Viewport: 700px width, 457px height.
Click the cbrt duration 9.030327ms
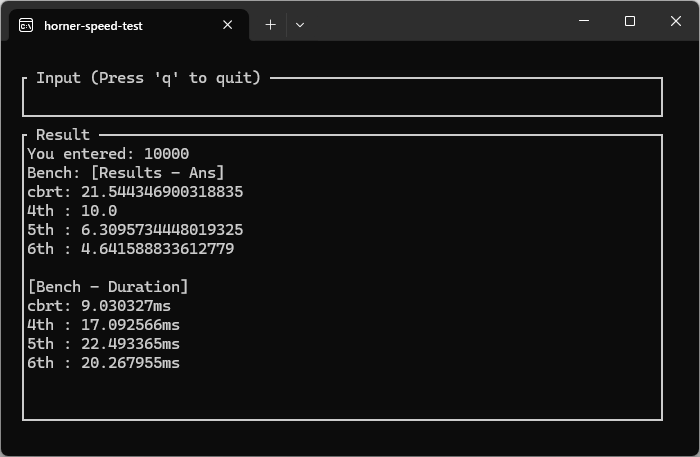[126, 306]
